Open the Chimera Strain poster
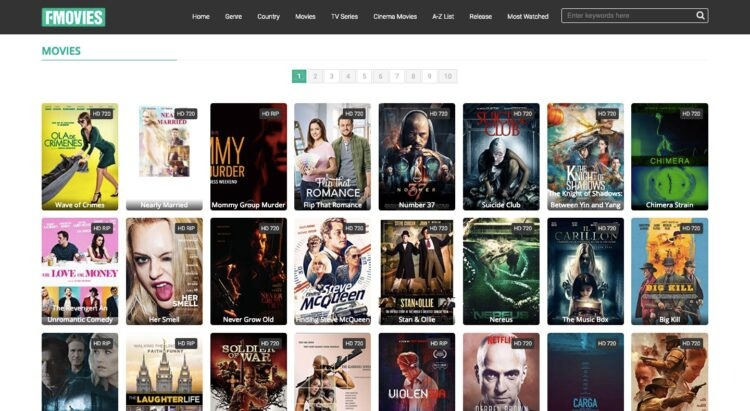The width and height of the screenshot is (750, 411). 670,156
